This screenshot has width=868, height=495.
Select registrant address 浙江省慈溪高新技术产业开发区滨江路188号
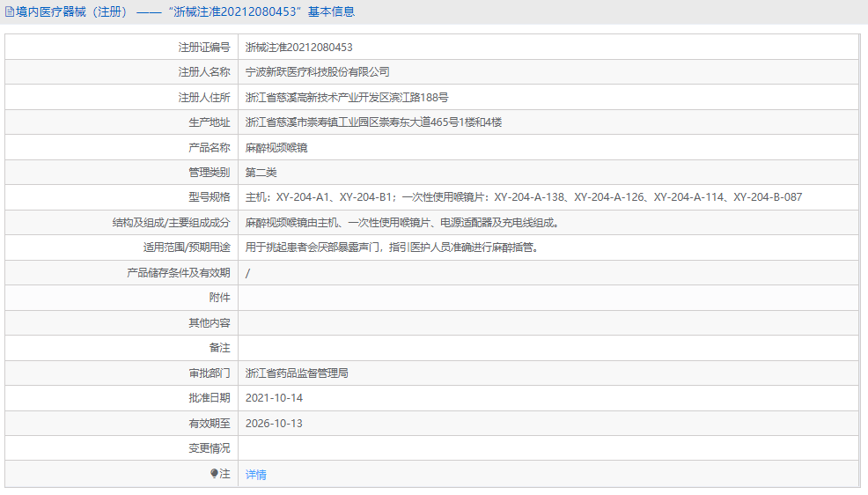[x=347, y=98]
